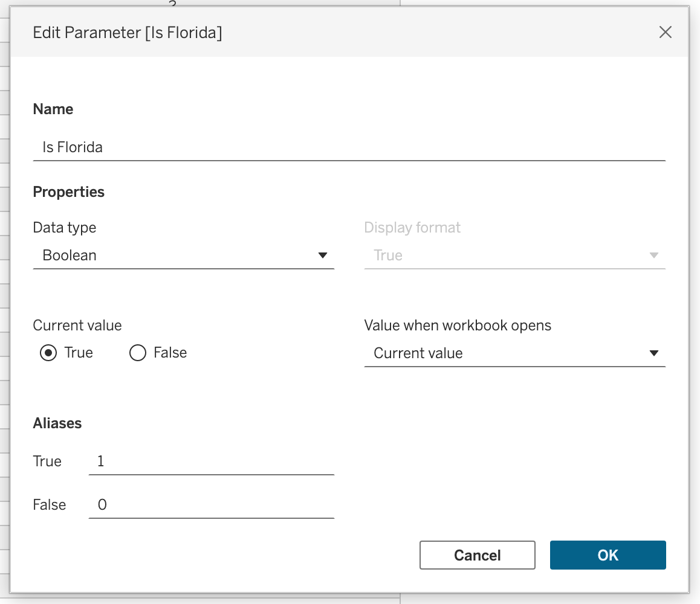
Task: Click the Display format dropdown arrow
Action: tap(653, 255)
